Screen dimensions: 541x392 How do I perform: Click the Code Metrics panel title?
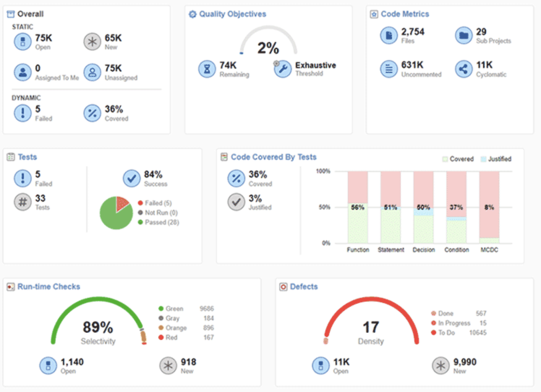[x=405, y=14]
